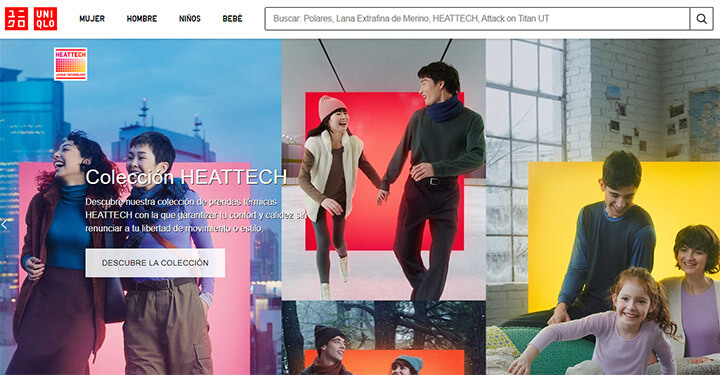Image resolution: width=720 pixels, height=375 pixels.
Task: Click the HEATTECH badge icon
Action: [70, 64]
